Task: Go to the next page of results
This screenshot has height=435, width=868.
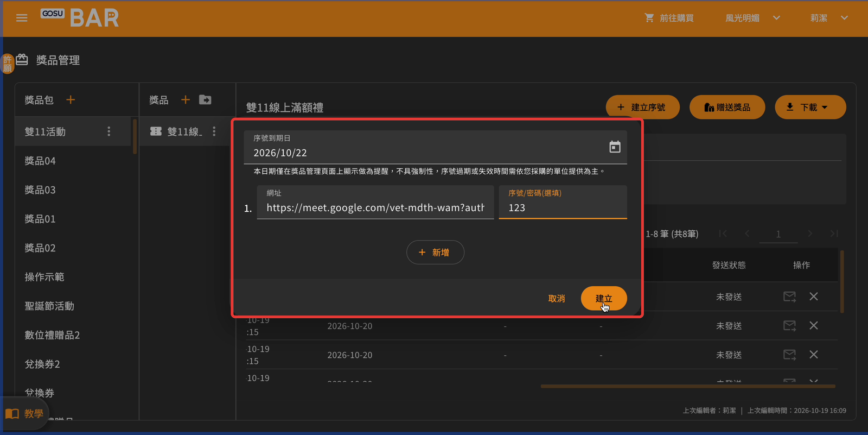Action: pyautogui.click(x=810, y=234)
